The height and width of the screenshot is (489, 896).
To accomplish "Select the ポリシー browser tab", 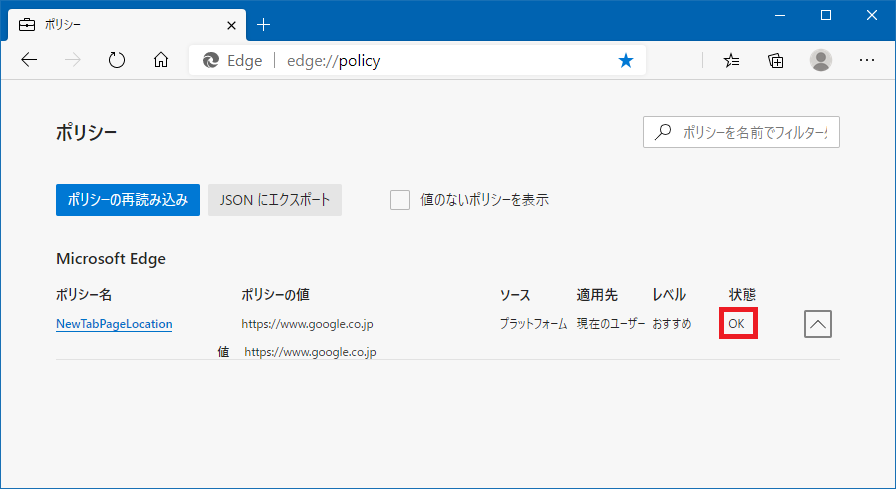I will coord(127,25).
